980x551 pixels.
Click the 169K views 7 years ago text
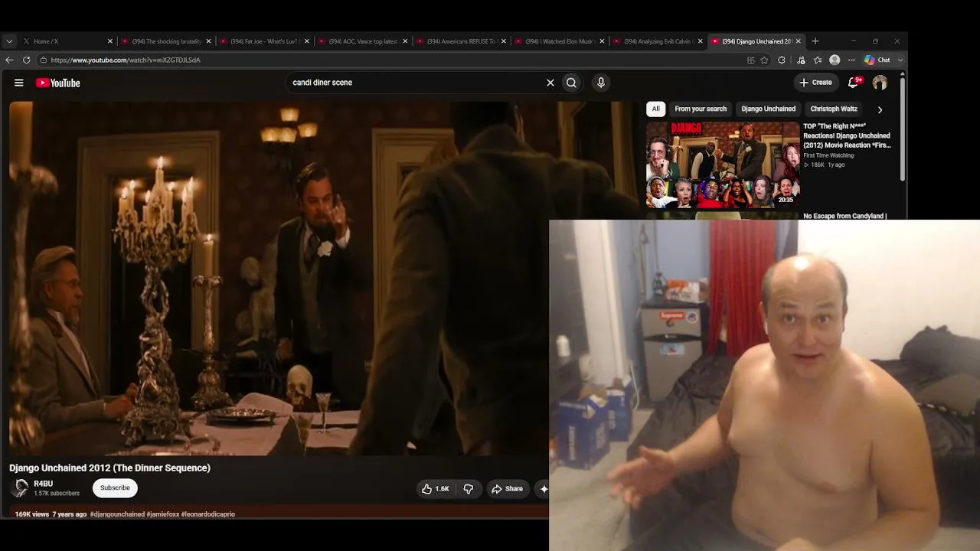point(51,514)
